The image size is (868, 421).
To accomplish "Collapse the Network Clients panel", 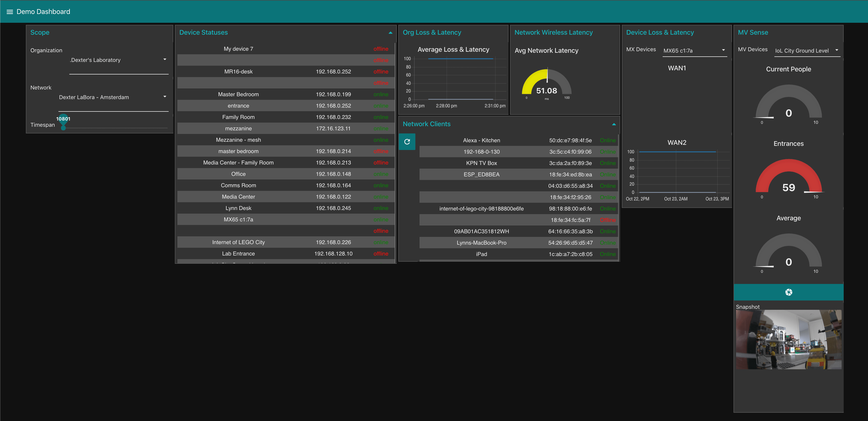I will point(614,124).
